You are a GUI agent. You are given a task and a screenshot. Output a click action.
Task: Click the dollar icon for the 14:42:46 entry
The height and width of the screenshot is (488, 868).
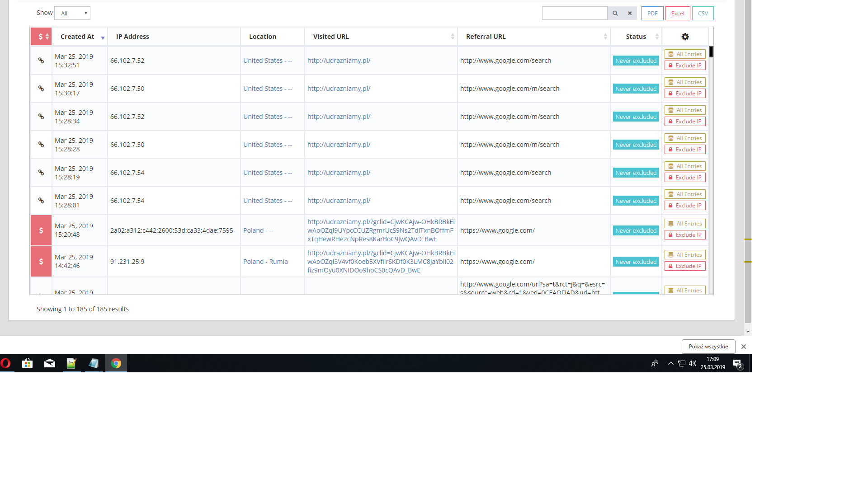click(41, 262)
